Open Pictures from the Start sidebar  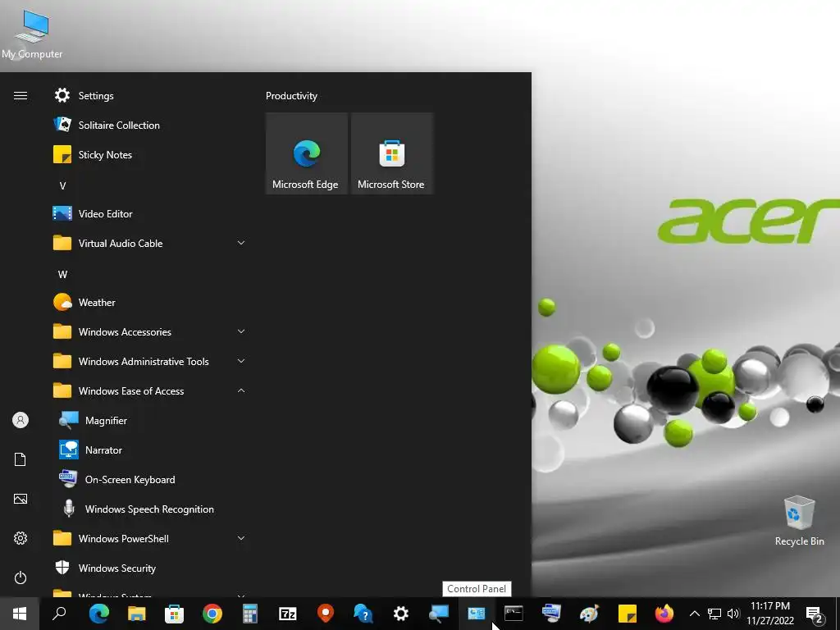[21, 499]
